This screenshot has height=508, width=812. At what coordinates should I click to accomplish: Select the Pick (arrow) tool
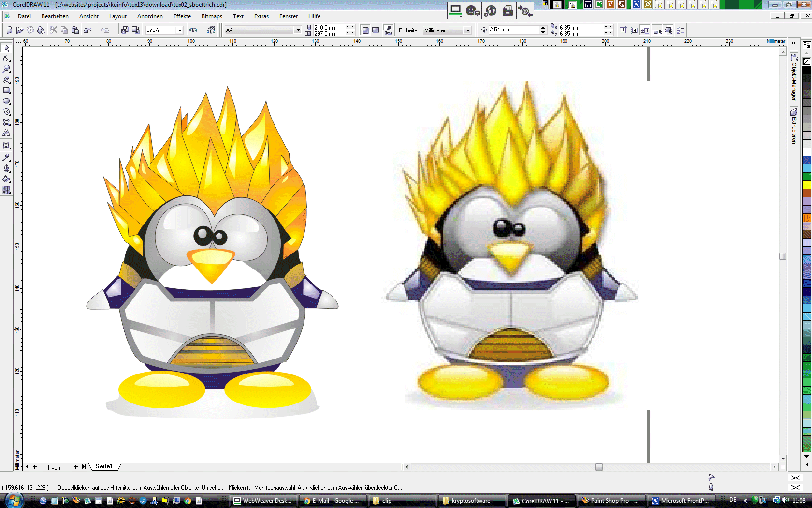pyautogui.click(x=7, y=48)
